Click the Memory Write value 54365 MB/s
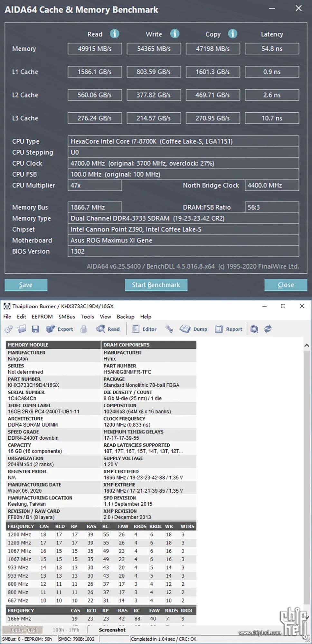312x644 pixels. click(154, 49)
